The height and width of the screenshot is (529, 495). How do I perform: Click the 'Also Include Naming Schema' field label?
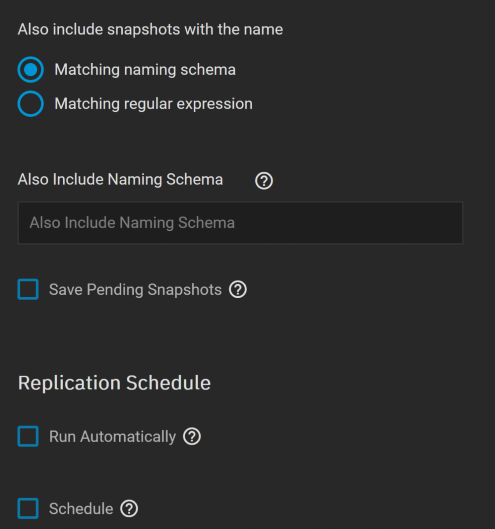(x=120, y=179)
